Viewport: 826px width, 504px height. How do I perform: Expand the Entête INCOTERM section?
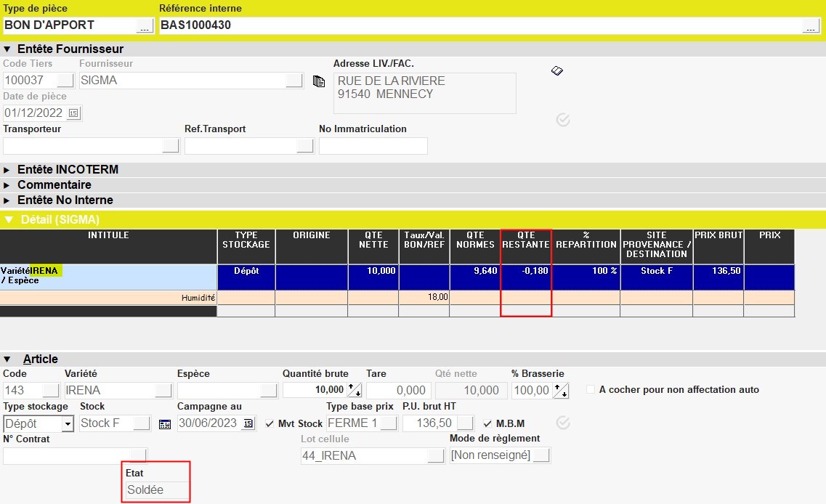pos(7,169)
